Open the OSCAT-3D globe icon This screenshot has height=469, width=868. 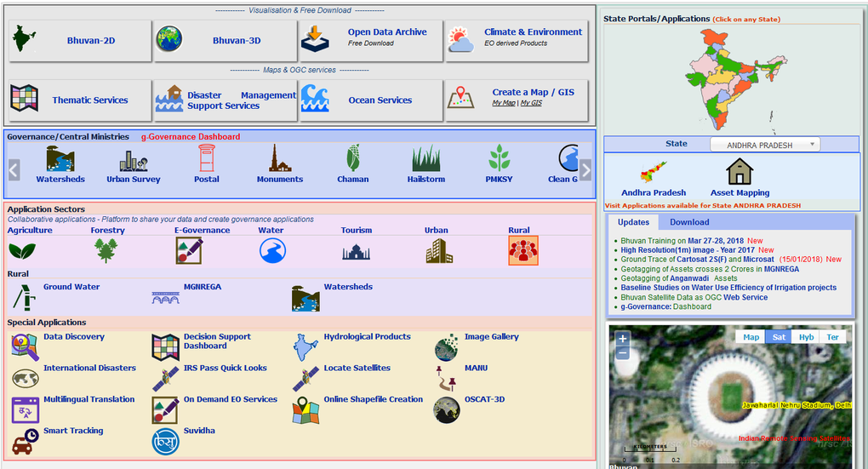click(x=447, y=409)
